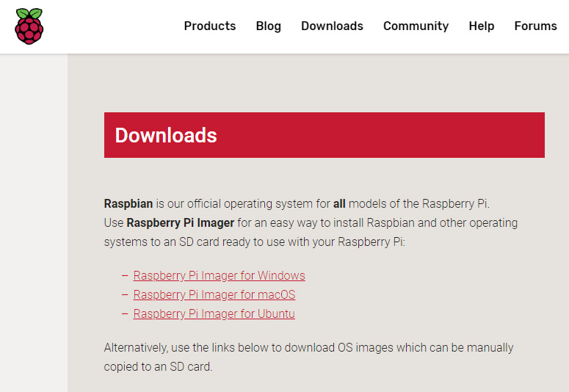Open the Products menu

pyautogui.click(x=210, y=26)
